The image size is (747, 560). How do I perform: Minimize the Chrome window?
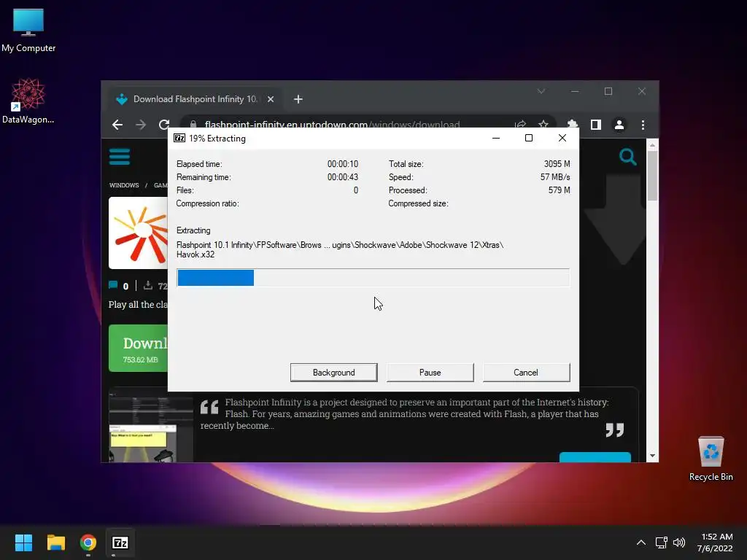tap(575, 91)
